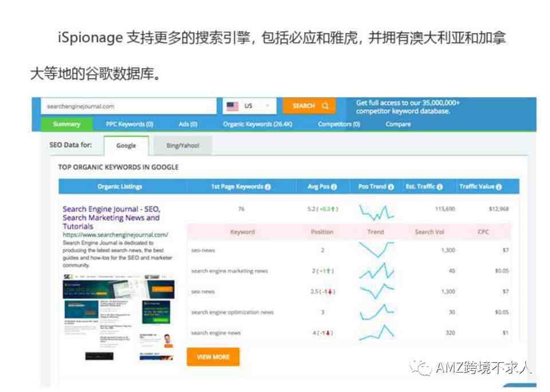
Task: Click the trend sparkline for 'search engine news'
Action: tap(376, 333)
